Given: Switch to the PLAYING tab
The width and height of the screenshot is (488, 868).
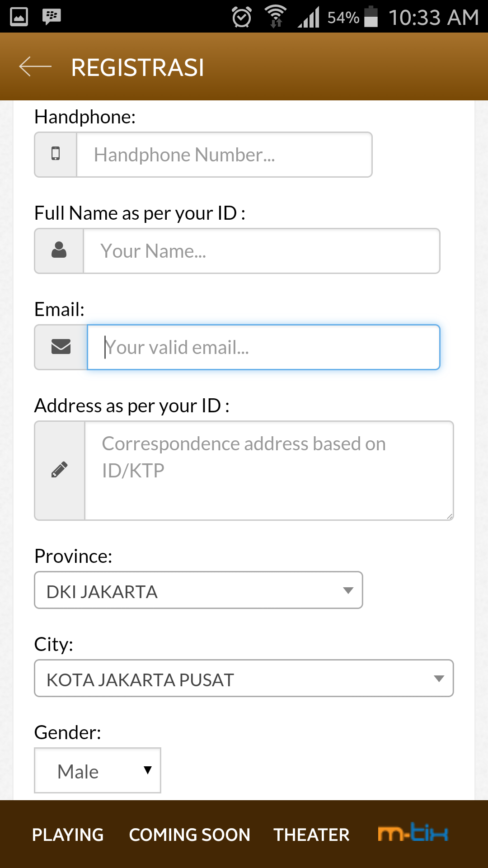Looking at the screenshot, I should tap(68, 835).
